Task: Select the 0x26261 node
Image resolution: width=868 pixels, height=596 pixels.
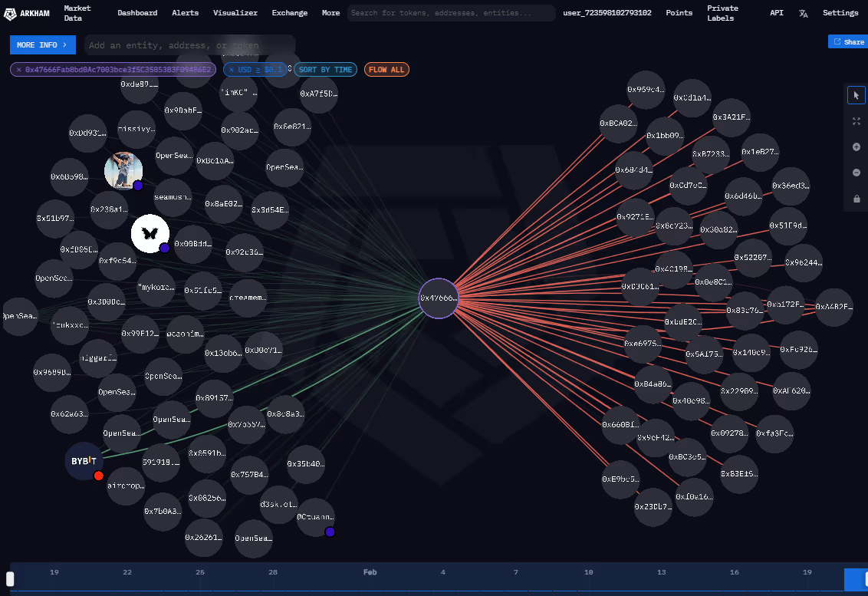Action: click(x=203, y=538)
